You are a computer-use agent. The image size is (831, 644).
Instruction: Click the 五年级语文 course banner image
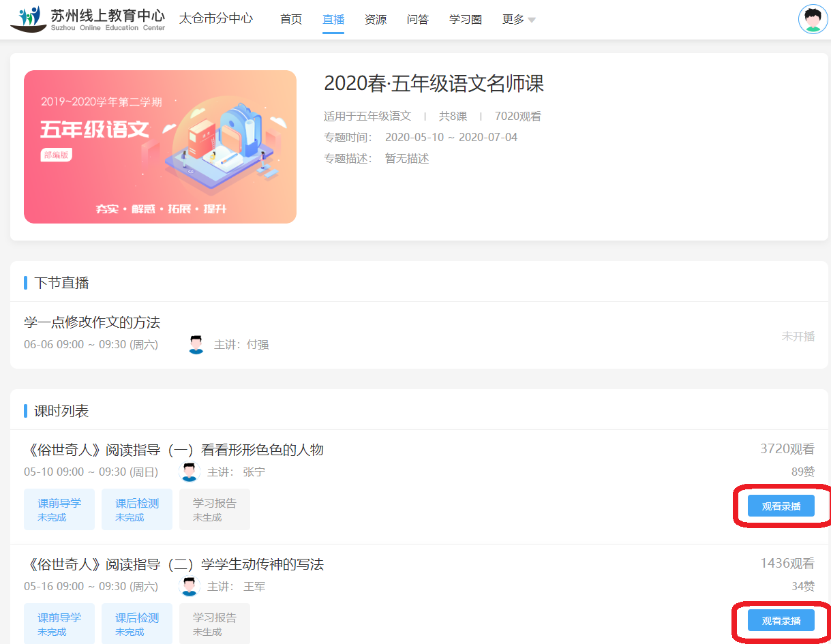click(x=160, y=147)
